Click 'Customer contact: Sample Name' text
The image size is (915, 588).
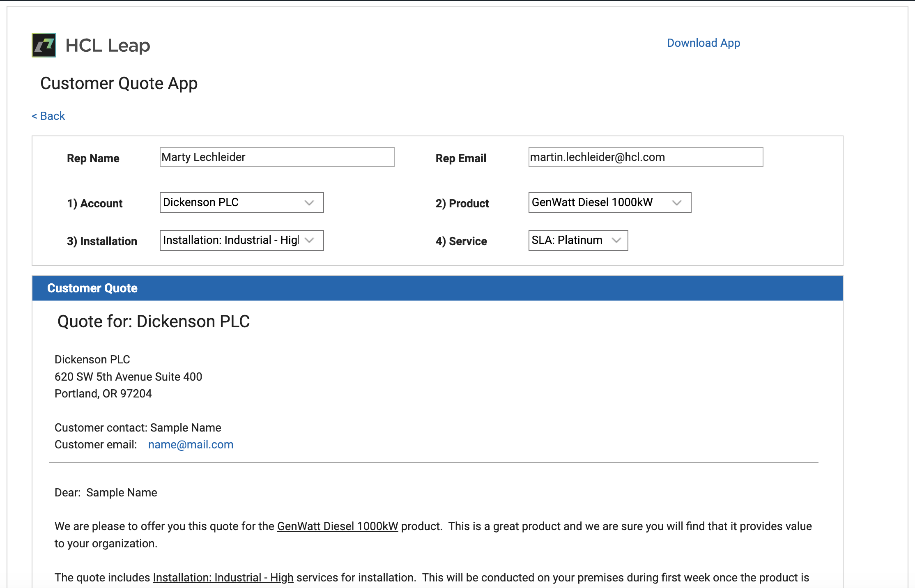[x=138, y=428]
